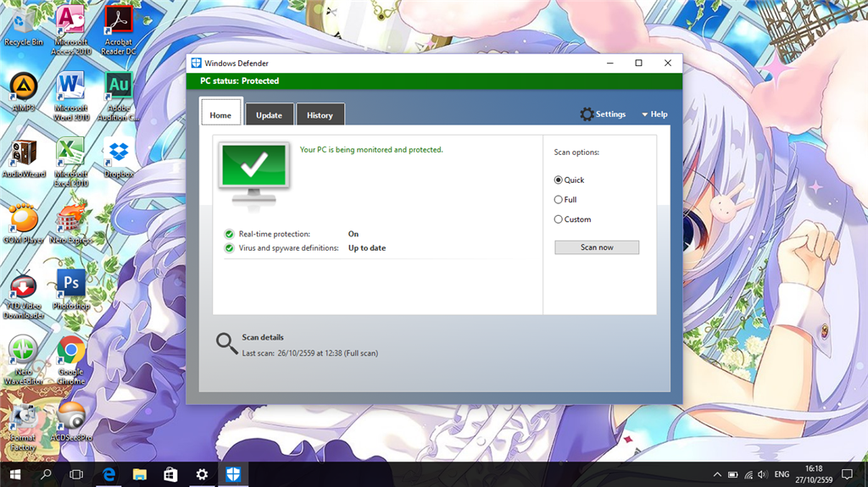Switch to the Update tab

[x=269, y=114]
